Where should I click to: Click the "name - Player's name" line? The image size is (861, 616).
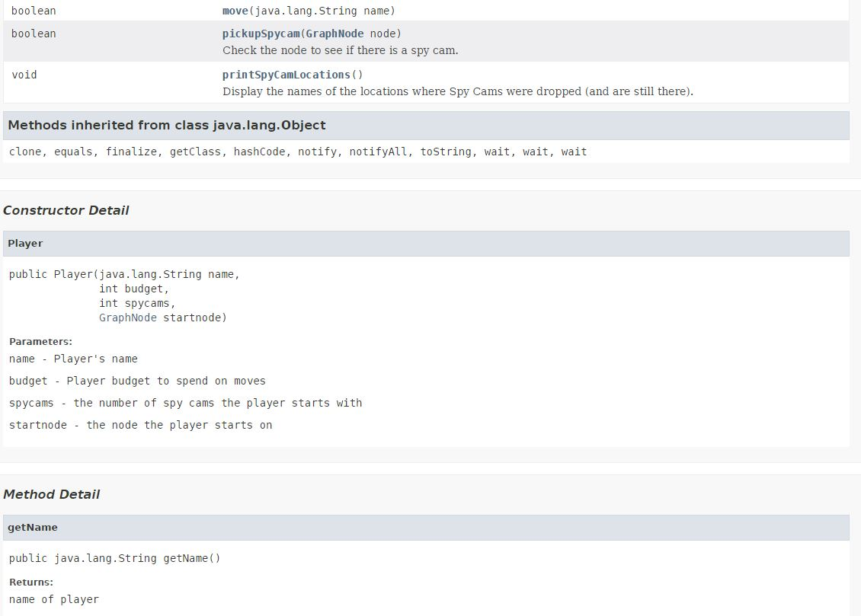click(x=73, y=359)
